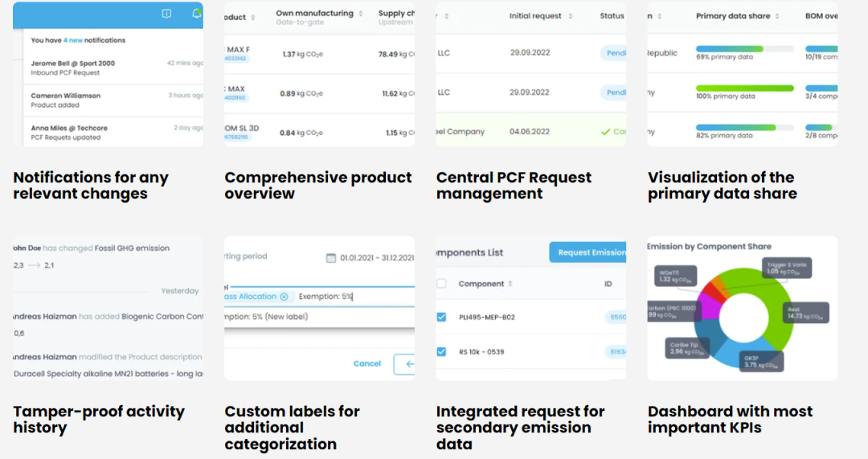Click the 10/19 BOM overview bar
This screenshot has width=868, height=459.
[x=821, y=49]
